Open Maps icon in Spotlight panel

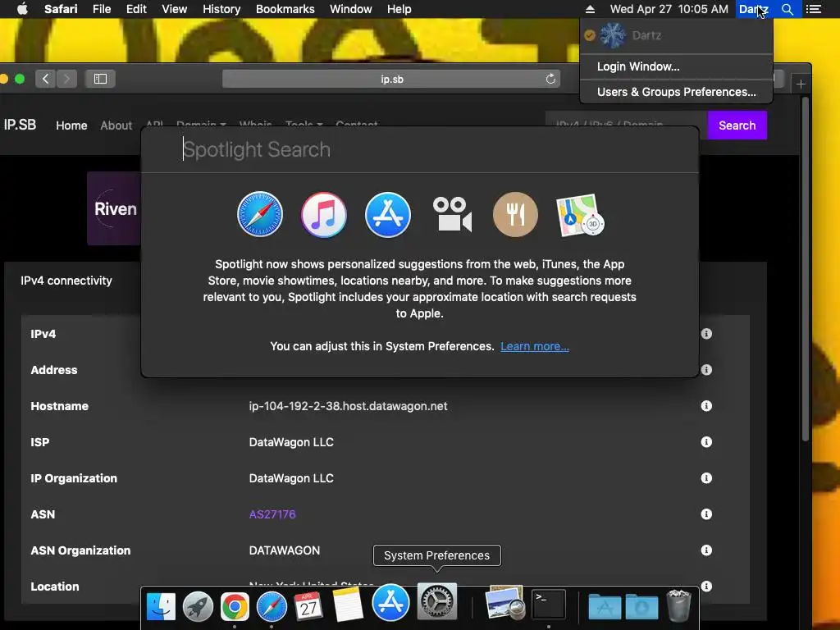click(580, 215)
